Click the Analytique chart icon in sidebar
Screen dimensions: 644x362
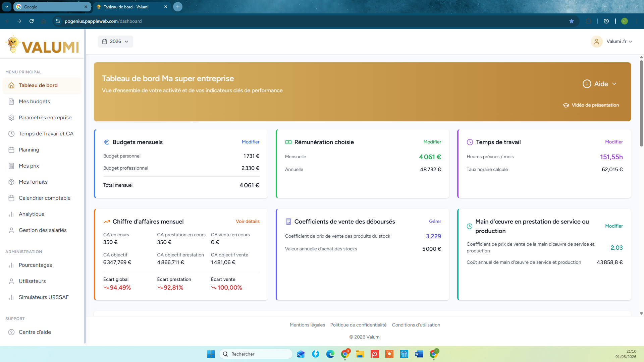tap(11, 214)
